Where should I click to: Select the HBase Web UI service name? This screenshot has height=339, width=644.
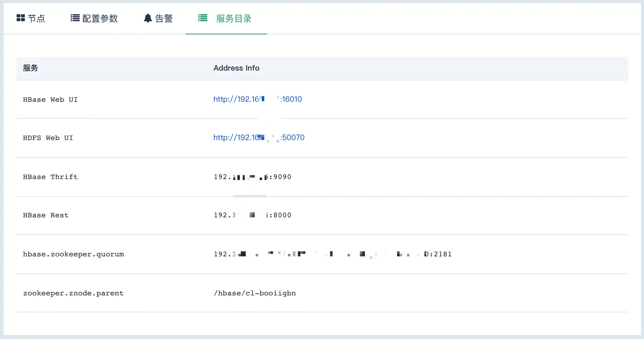[x=50, y=100]
